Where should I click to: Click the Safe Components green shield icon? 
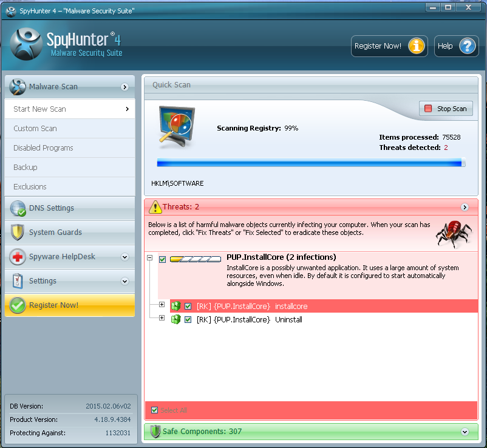[x=155, y=432]
